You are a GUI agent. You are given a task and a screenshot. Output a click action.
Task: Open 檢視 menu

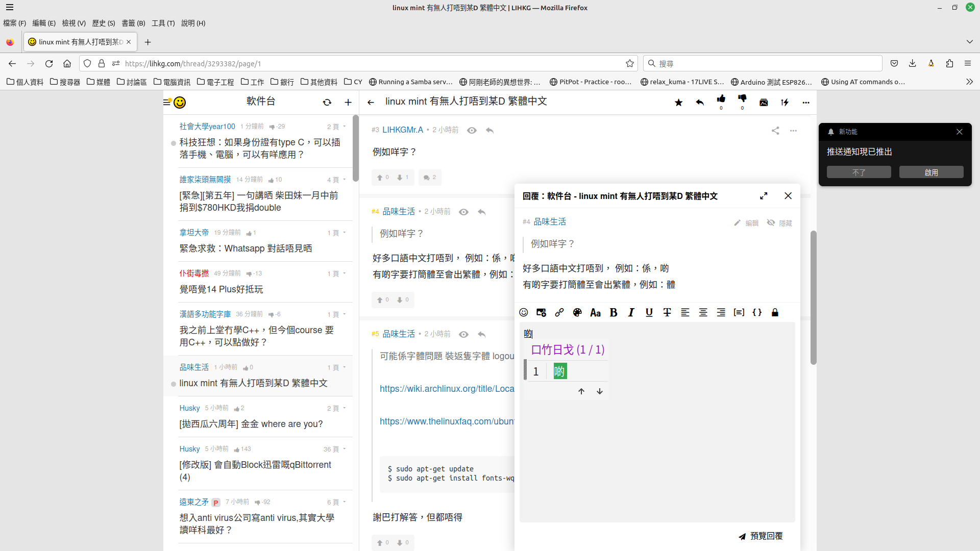pyautogui.click(x=73, y=23)
